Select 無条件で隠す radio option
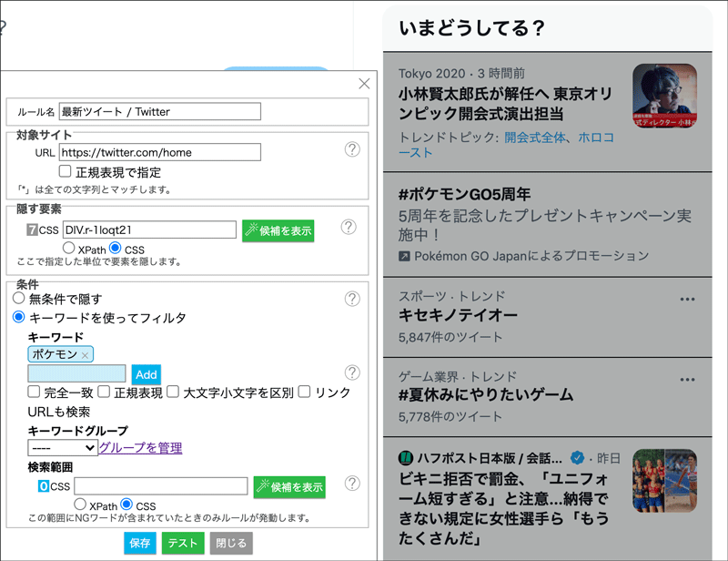The height and width of the screenshot is (561, 728). [x=18, y=298]
